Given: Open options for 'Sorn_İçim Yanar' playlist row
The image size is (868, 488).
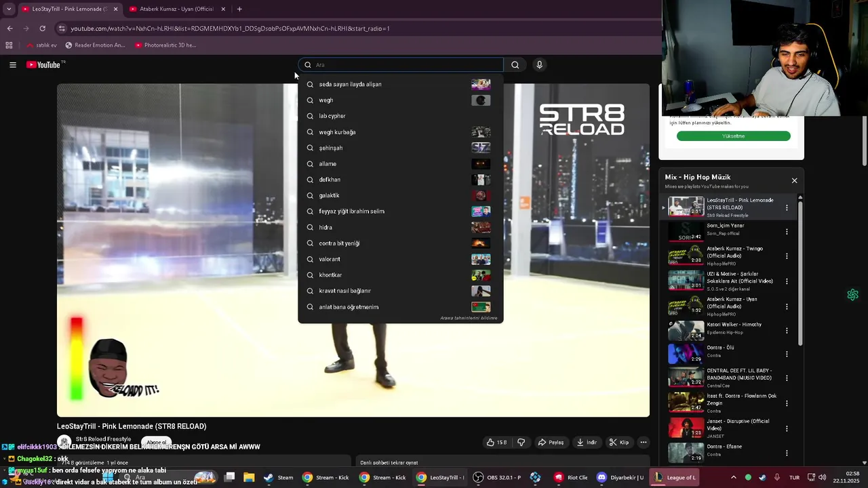Looking at the screenshot, I should [x=787, y=232].
